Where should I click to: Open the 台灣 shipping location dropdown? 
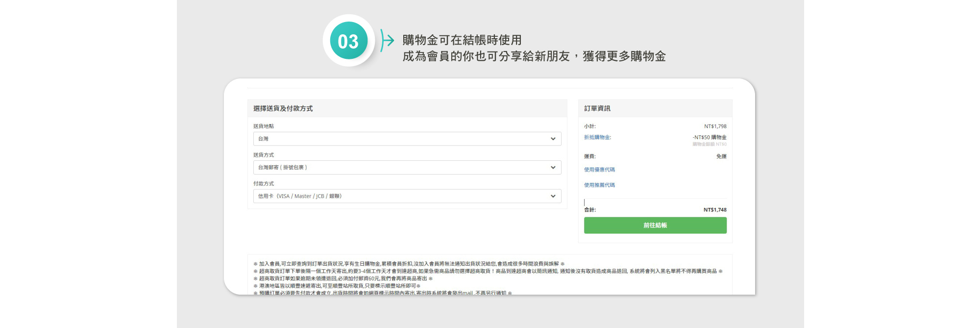(407, 139)
